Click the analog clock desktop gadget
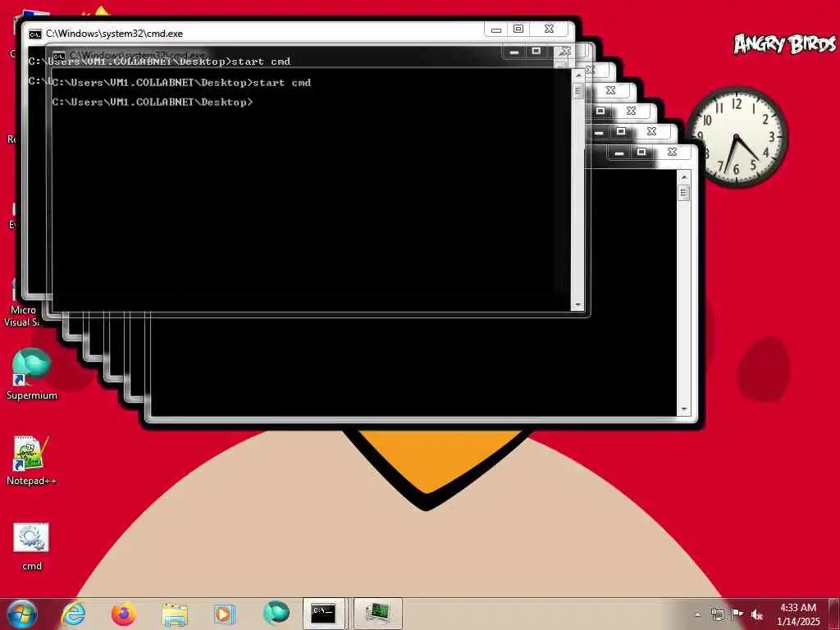Screen dimensions: 840x630 [737, 137]
